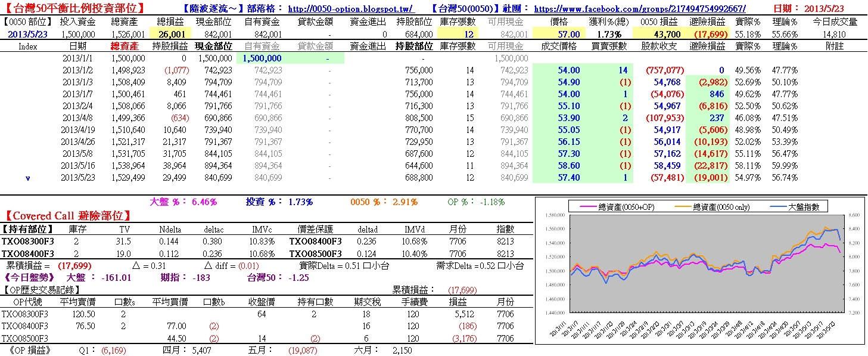The width and height of the screenshot is (868, 356).
Task: Click the 10.83% IMVc cell
Action: click(263, 242)
